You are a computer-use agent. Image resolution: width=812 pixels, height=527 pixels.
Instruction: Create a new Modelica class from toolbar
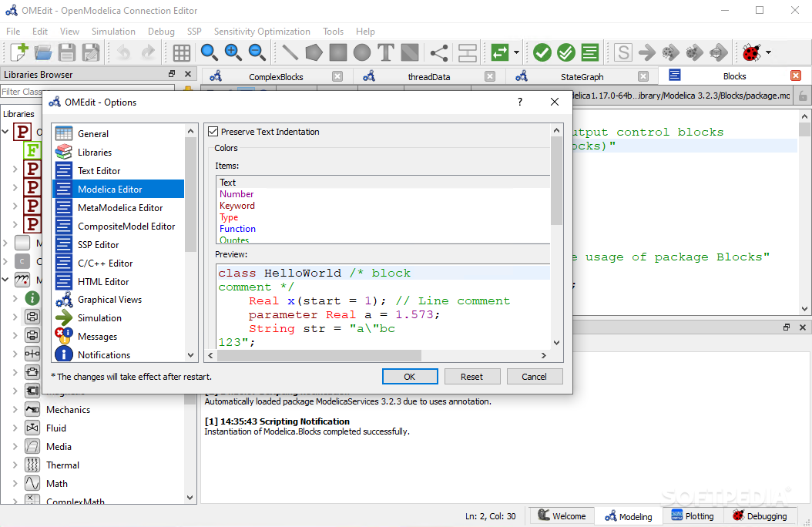point(19,52)
